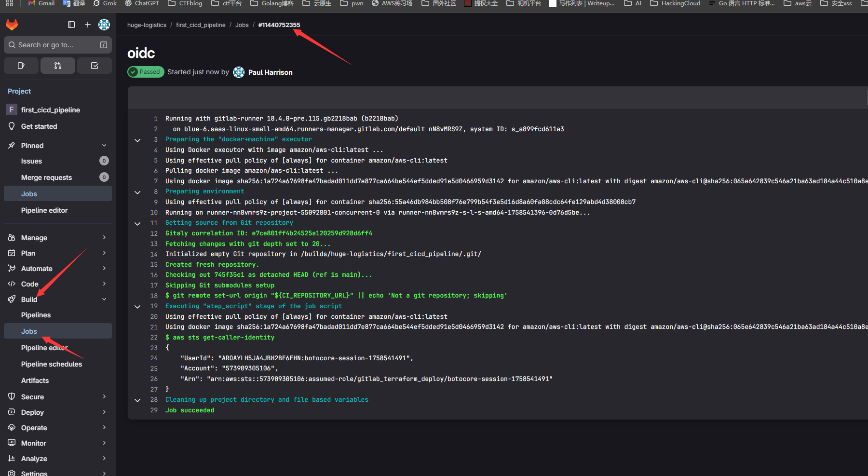Click the Paul Harrison user link
This screenshot has height=476, width=868.
point(270,72)
